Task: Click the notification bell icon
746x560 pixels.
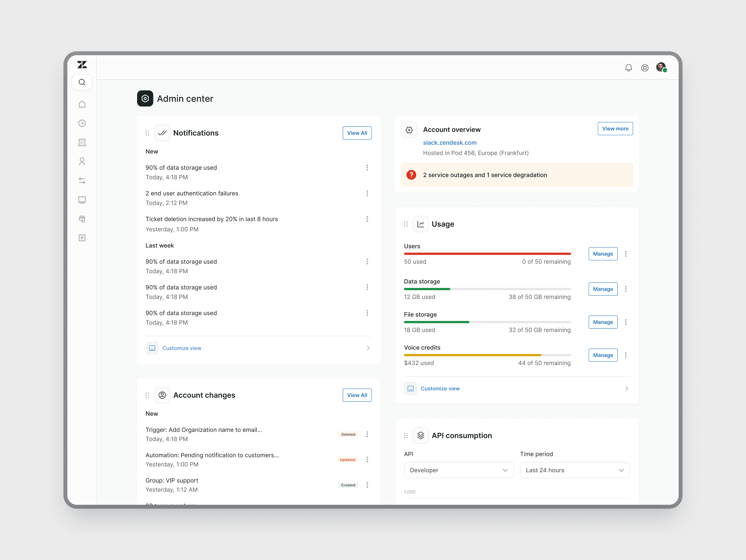Action: (x=628, y=68)
